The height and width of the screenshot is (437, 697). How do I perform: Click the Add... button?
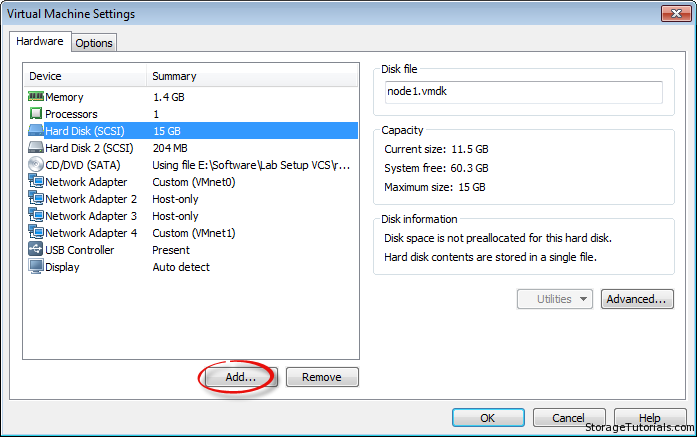pos(240,377)
